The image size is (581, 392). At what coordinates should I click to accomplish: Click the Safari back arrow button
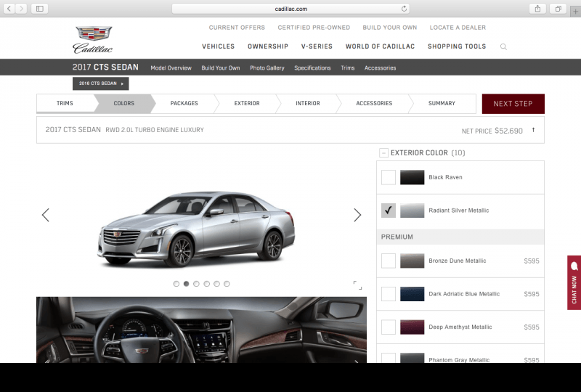9,9
